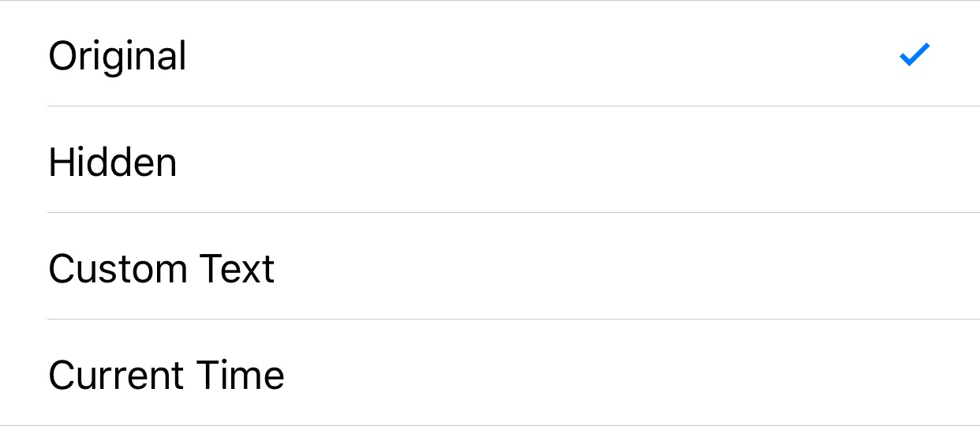Tap the Original row label
This screenshot has width=980, height=426.
click(x=118, y=58)
